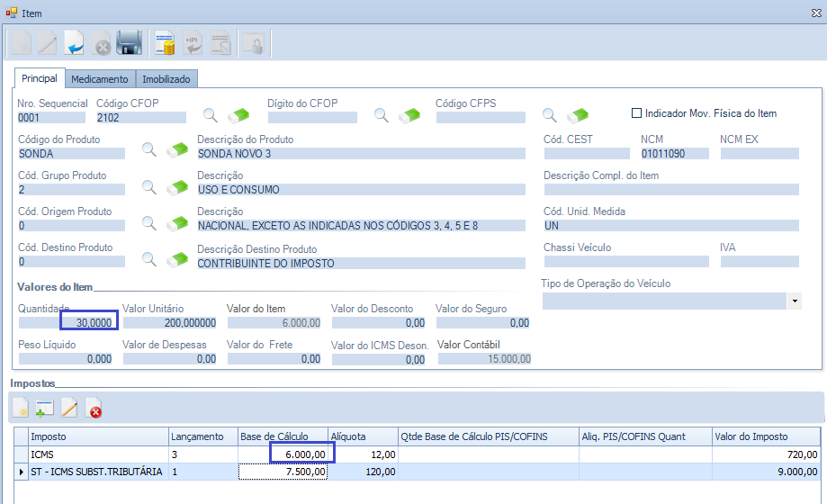Viewport: 827px width, 504px height.
Task: Edit the tax entry with pencil icon
Action: 69,409
